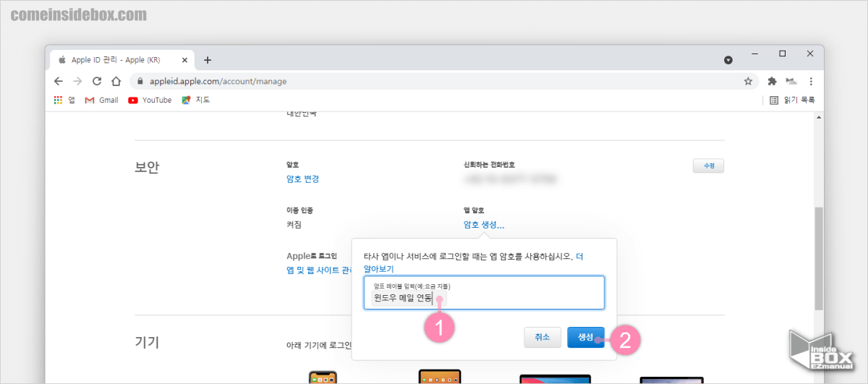Open the extensions puzzle icon

(x=772, y=81)
